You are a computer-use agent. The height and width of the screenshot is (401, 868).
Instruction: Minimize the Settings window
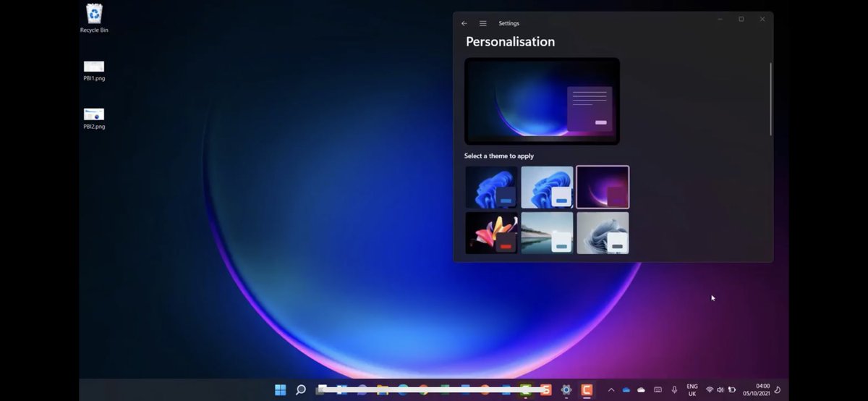click(x=720, y=20)
